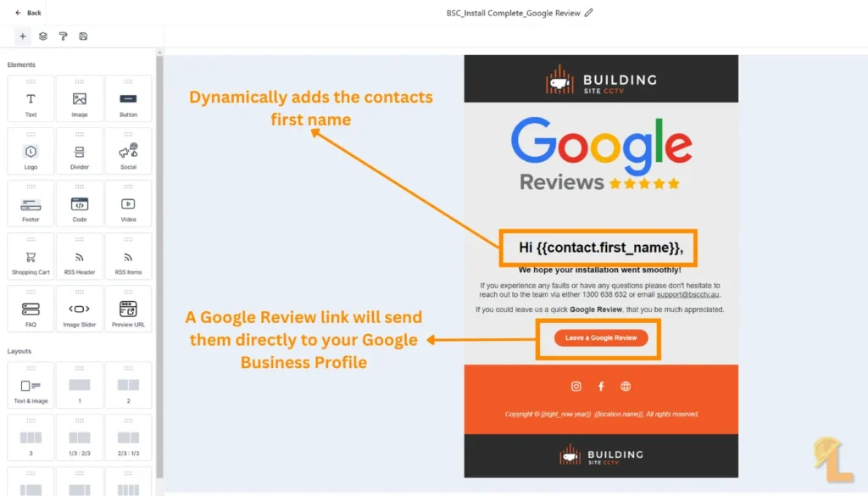Image resolution: width=868 pixels, height=496 pixels.
Task: Edit the template name with pencil icon
Action: (x=588, y=13)
